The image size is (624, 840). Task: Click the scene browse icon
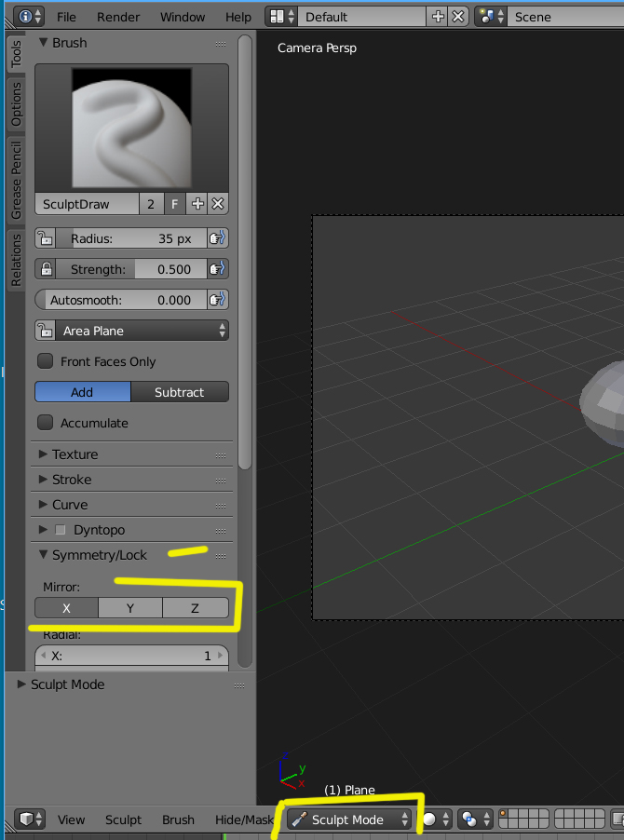491,17
